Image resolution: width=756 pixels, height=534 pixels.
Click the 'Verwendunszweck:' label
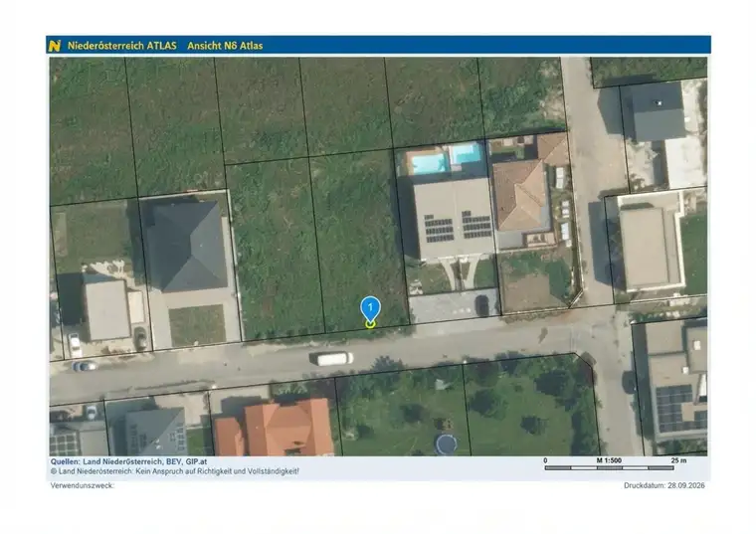pyautogui.click(x=82, y=486)
